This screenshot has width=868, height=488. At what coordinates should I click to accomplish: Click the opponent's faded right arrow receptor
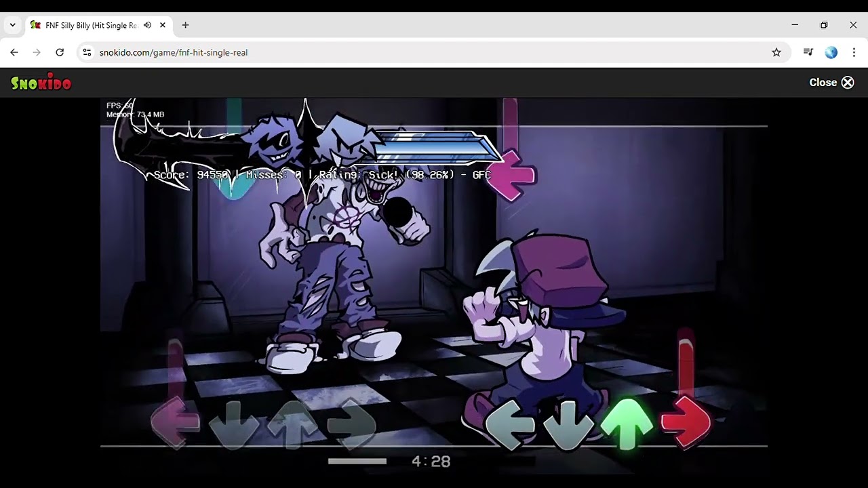pyautogui.click(x=352, y=425)
